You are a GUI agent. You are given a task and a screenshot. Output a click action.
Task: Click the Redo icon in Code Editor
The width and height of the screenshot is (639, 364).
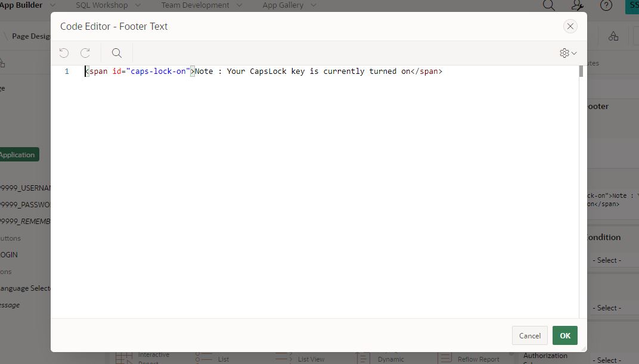tap(85, 53)
